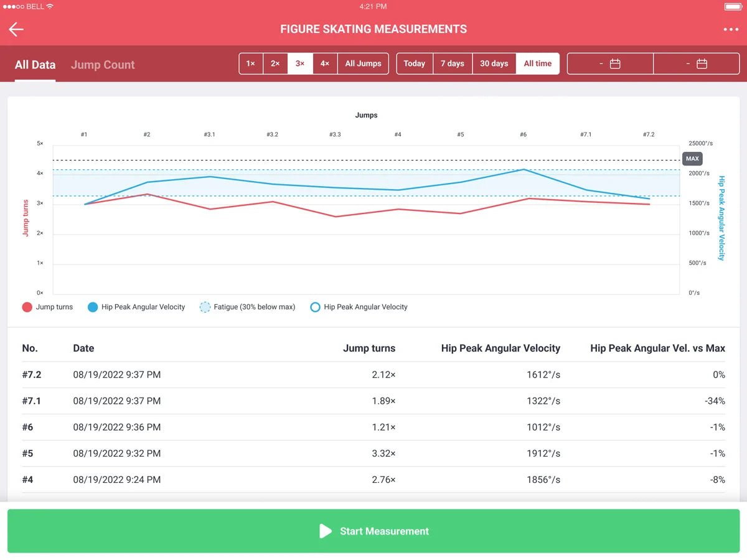
Task: Switch to the Jump Count tab
Action: (102, 64)
